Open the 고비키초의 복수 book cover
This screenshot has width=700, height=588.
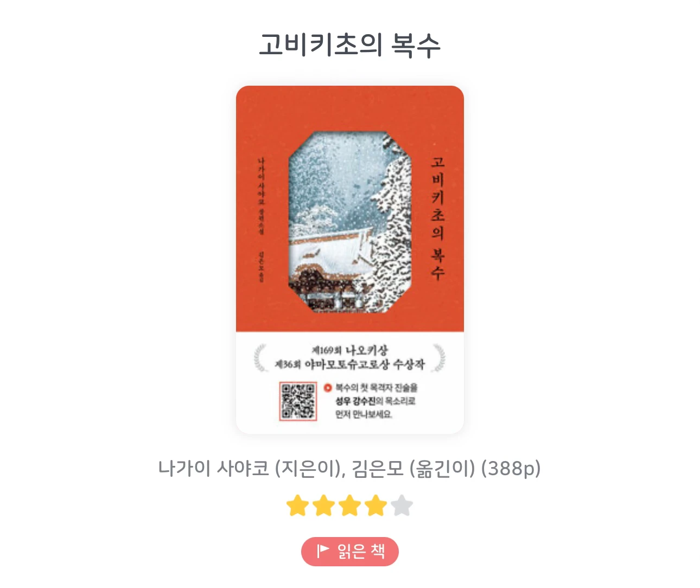[350, 260]
